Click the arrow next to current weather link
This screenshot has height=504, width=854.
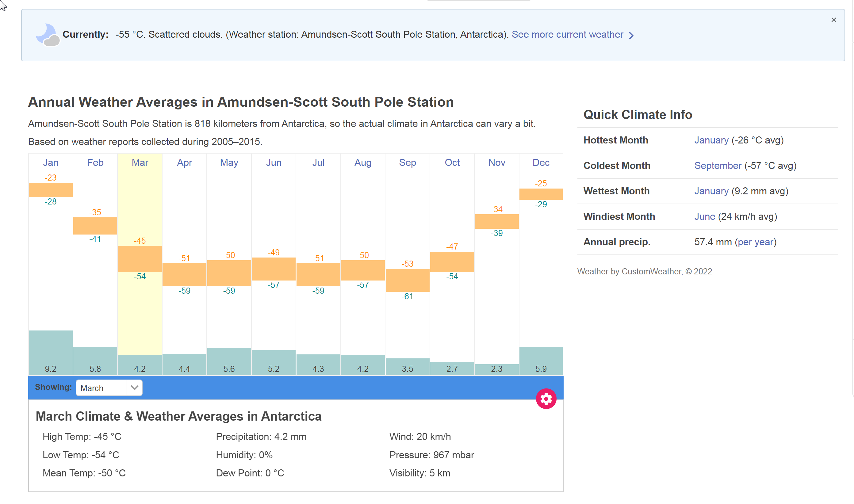[x=631, y=35]
